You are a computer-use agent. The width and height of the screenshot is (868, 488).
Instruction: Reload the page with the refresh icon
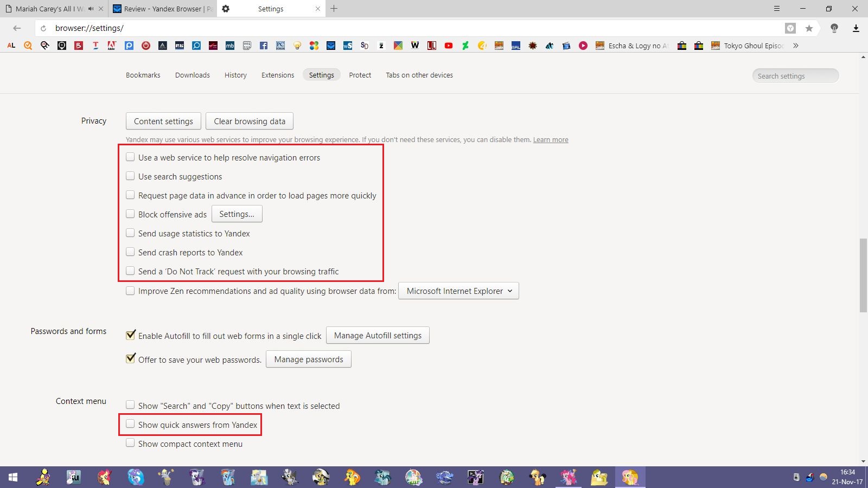point(43,28)
